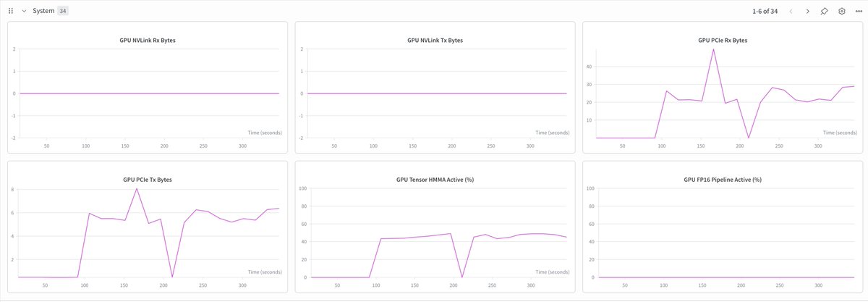Click GPU PCIe Tx Bytes chart title
The height and width of the screenshot is (302, 868).
pyautogui.click(x=147, y=180)
